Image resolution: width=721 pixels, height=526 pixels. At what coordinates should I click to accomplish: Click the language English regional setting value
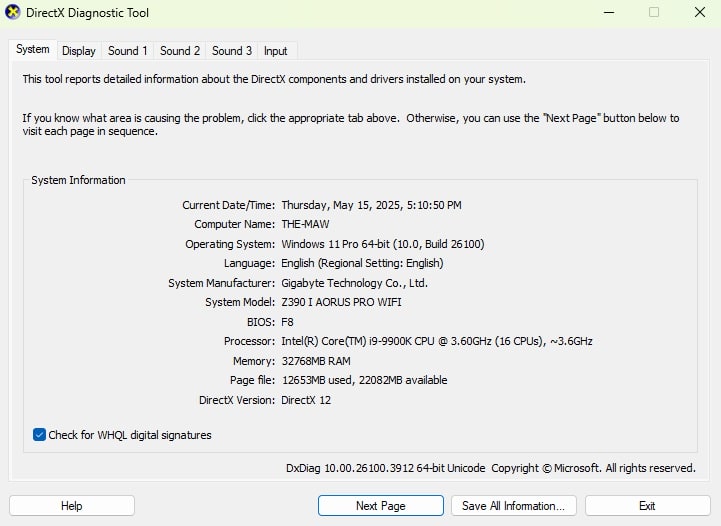(x=362, y=263)
